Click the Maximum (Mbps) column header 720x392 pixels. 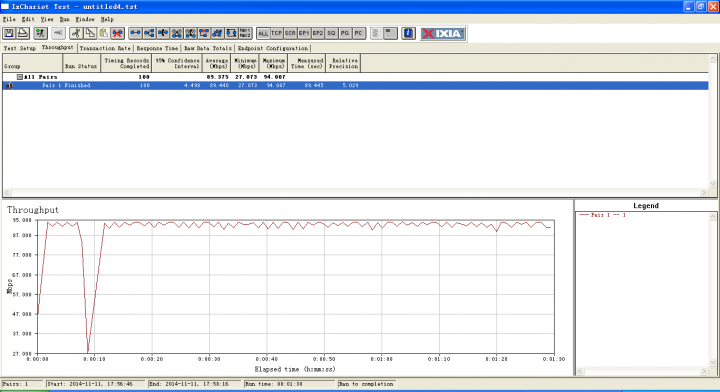point(274,63)
